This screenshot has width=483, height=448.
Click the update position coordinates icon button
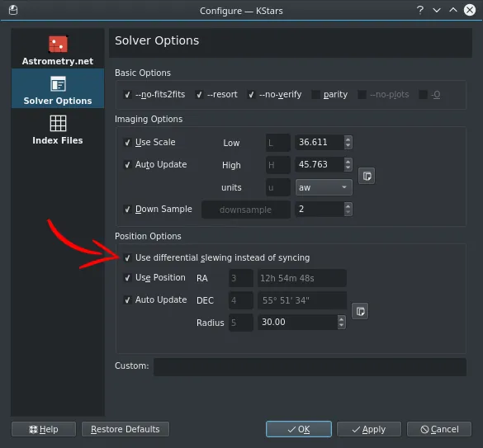tap(360, 311)
